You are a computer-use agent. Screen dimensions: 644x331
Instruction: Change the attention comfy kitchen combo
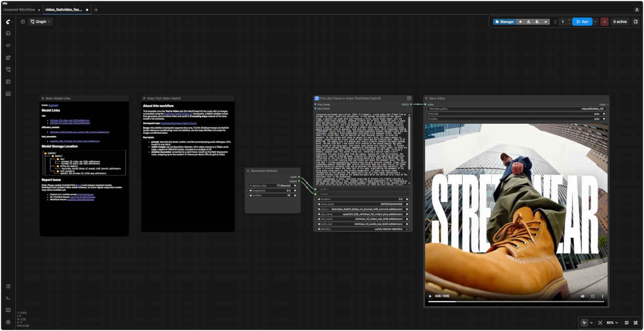(x=363, y=229)
